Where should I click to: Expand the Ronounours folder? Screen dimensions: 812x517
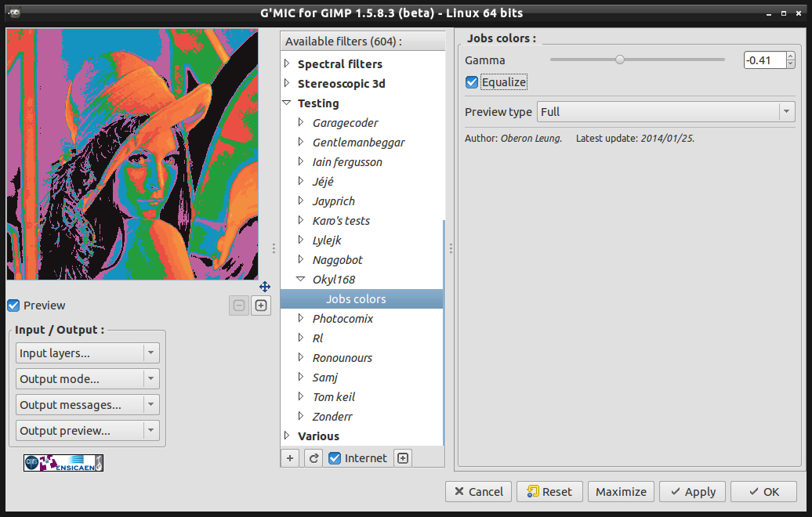[301, 357]
